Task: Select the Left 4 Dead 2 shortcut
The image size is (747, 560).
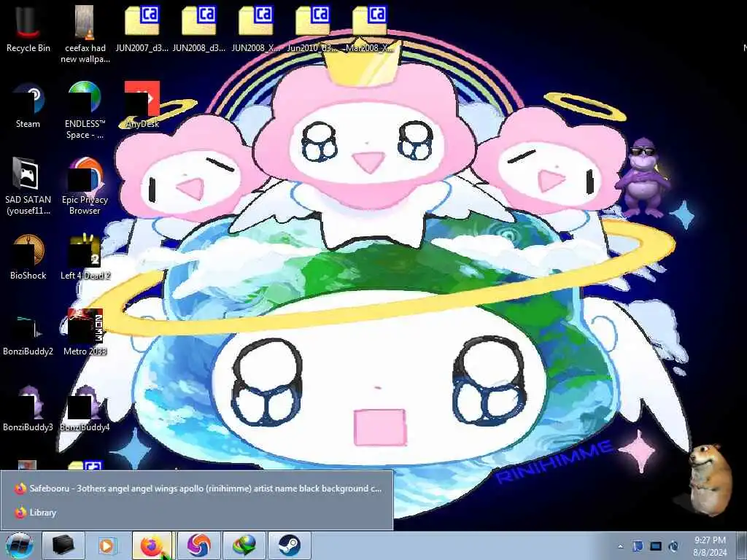Action: (x=85, y=256)
